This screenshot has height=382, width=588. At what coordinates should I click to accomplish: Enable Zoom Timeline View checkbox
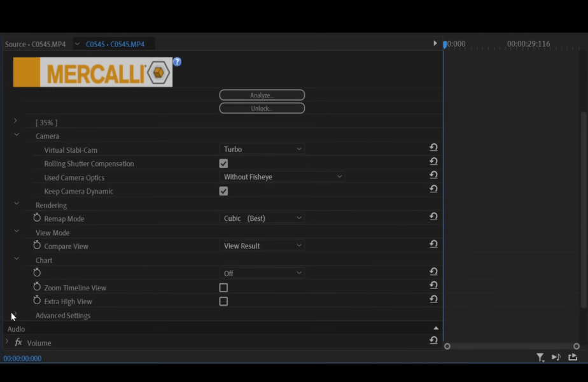[x=223, y=288]
